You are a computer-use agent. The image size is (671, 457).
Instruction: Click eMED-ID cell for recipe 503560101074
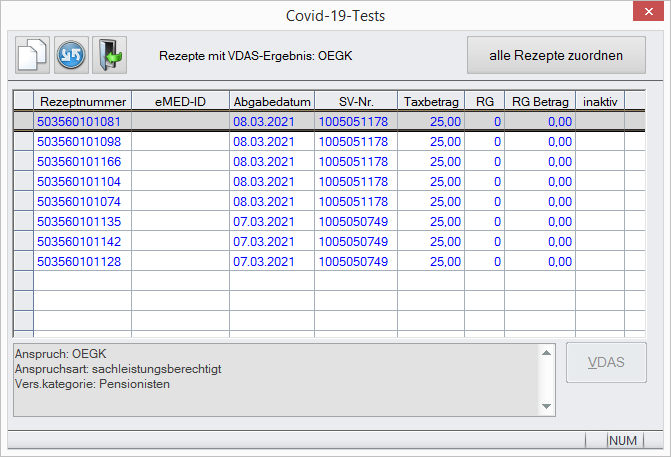click(180, 201)
